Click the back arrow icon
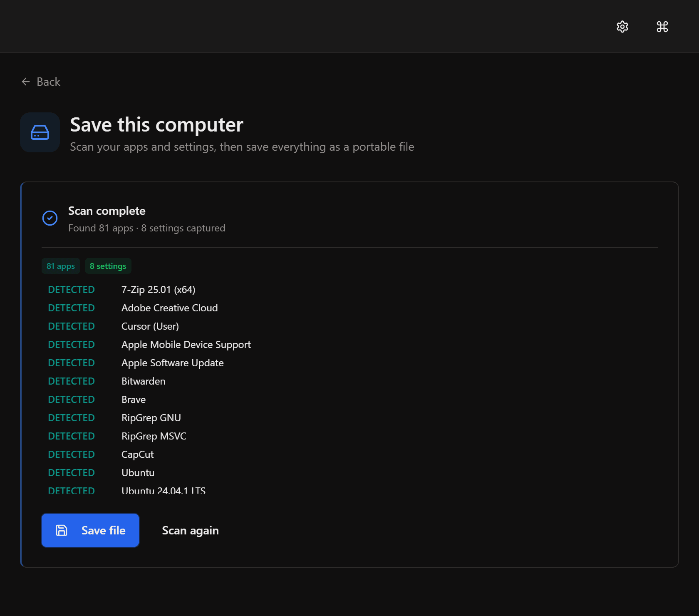The image size is (699, 616). [x=26, y=82]
